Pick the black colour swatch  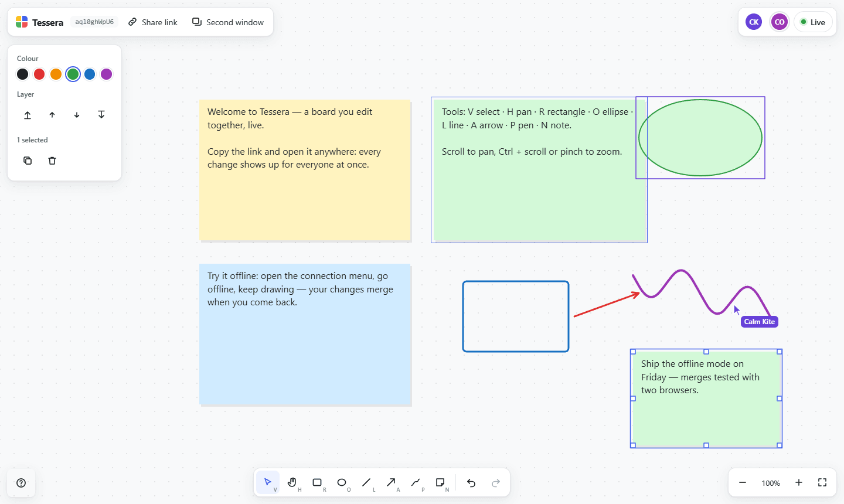pos(22,74)
